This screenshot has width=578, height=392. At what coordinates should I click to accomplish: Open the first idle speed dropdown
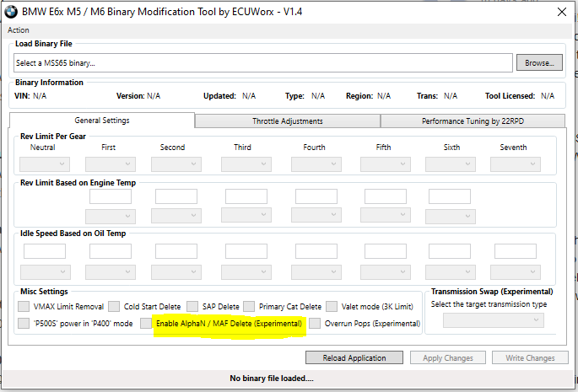pyautogui.click(x=46, y=272)
